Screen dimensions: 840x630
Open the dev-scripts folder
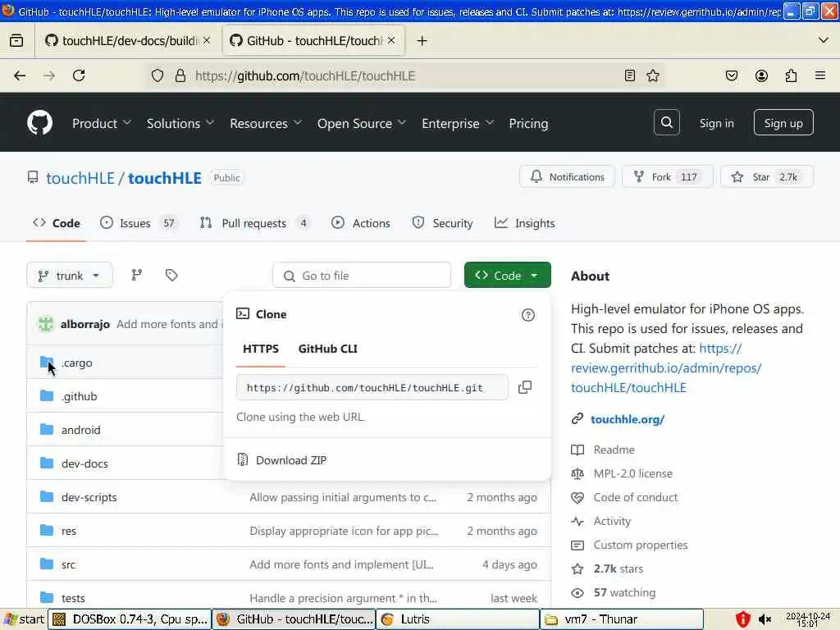[x=89, y=497]
